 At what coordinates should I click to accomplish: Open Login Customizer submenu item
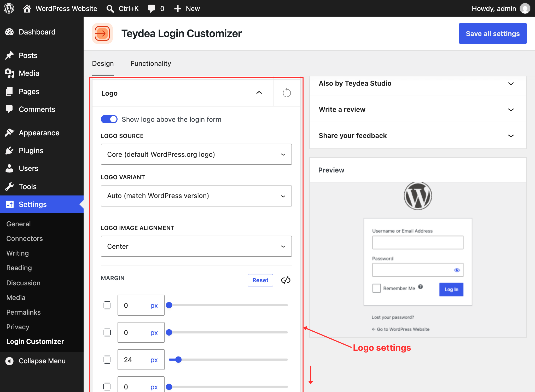tap(35, 342)
